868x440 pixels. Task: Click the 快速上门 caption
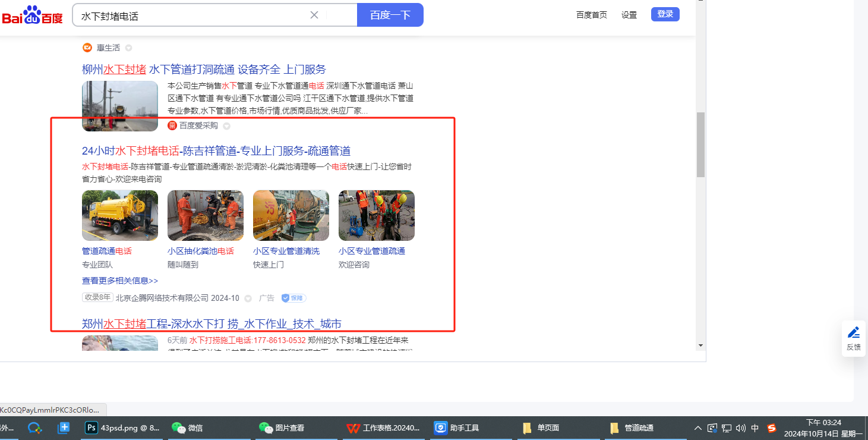coord(269,265)
